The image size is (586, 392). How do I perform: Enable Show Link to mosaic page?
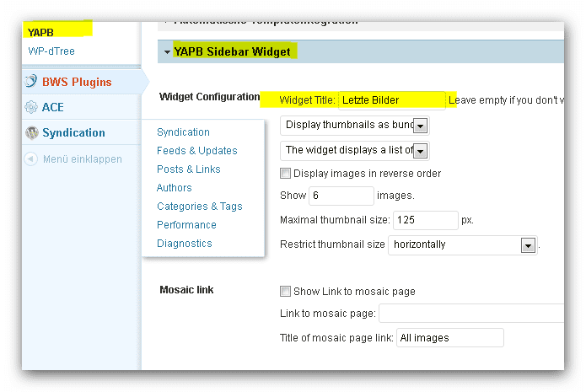[285, 291]
